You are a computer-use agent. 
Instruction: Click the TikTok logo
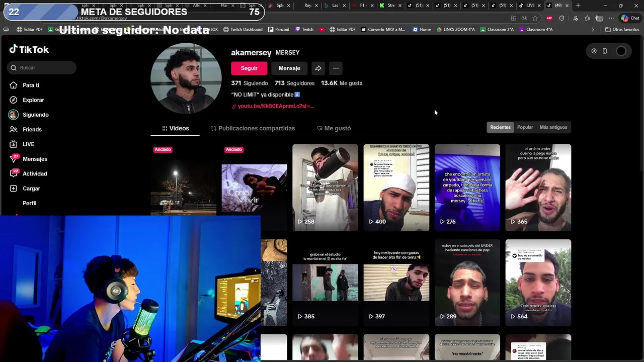click(x=29, y=49)
